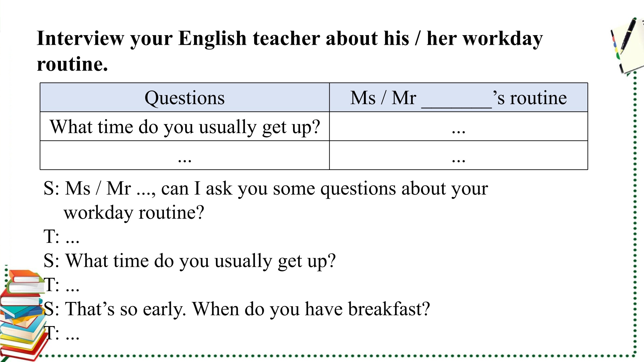Click the Questions table header cell
Viewport: 644px width, 362px height.
coord(185,97)
